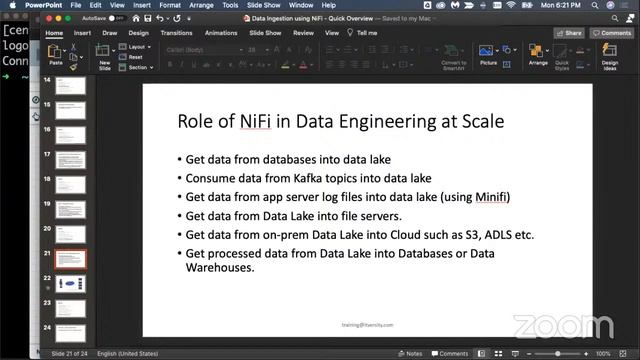Switch to Slide Sorter grid view

(498, 353)
